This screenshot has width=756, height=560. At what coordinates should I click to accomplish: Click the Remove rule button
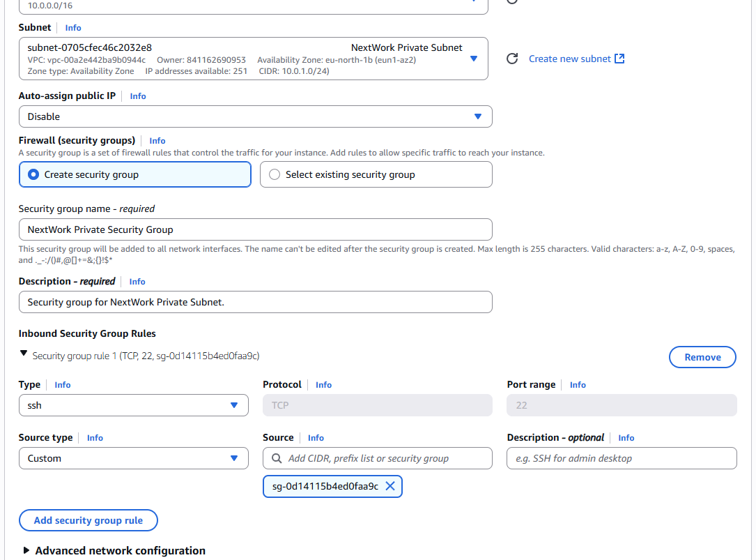pyautogui.click(x=702, y=357)
